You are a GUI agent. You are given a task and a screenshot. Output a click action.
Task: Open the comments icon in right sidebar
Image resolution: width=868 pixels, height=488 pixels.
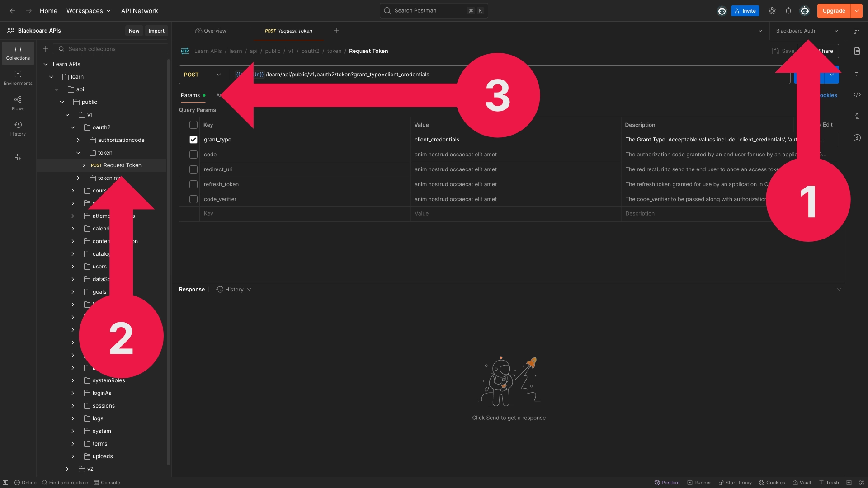857,73
